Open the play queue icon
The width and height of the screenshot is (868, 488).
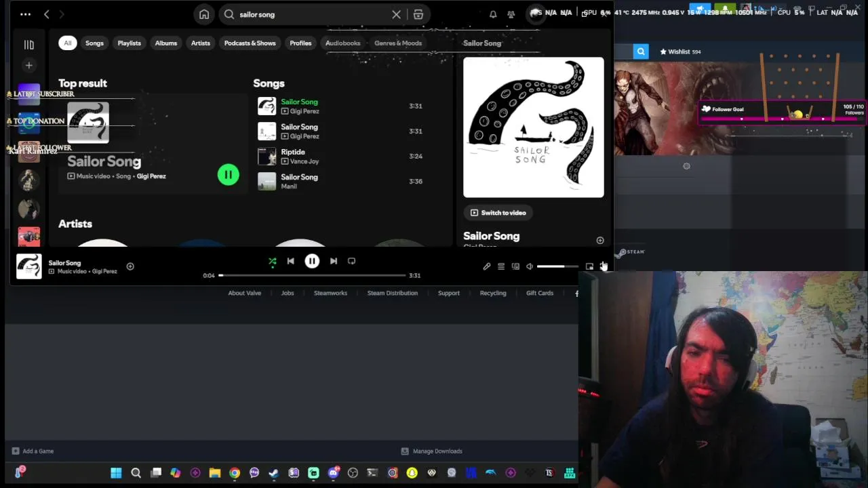(501, 266)
